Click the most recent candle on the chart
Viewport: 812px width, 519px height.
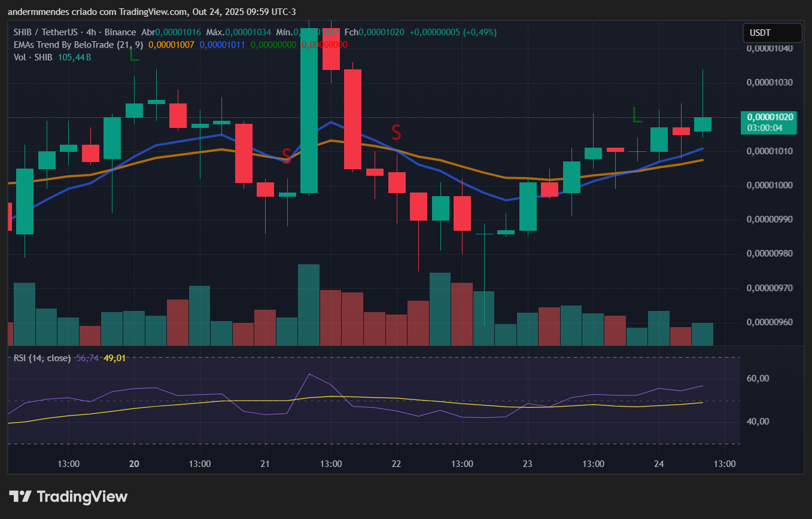point(702,124)
